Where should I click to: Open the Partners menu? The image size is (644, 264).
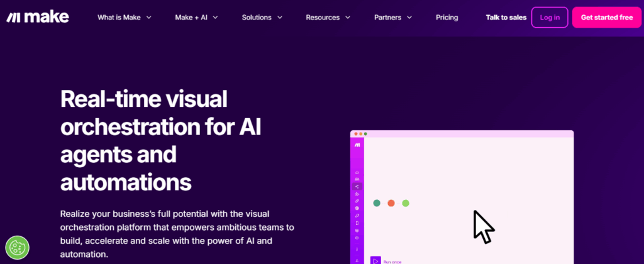(393, 17)
